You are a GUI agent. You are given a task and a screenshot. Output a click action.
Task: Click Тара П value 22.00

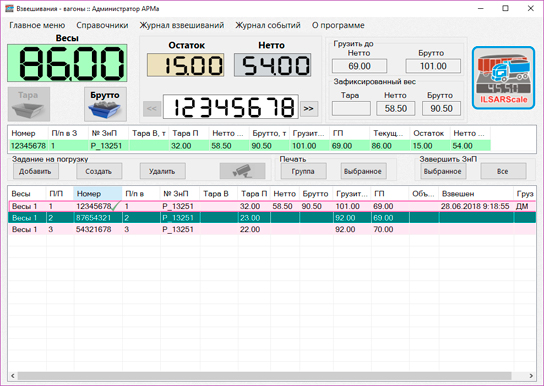[x=250, y=229]
